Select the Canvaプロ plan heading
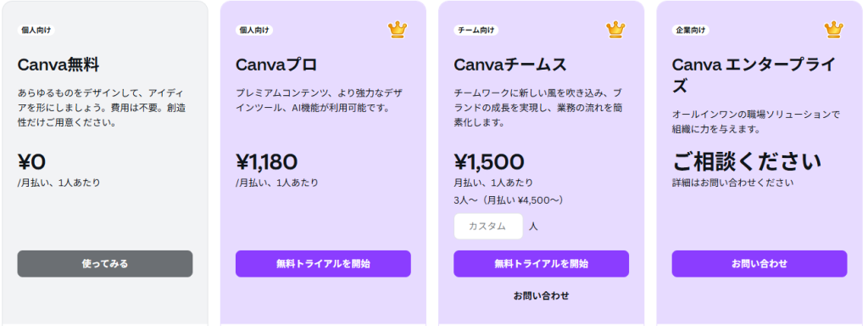 (276, 65)
